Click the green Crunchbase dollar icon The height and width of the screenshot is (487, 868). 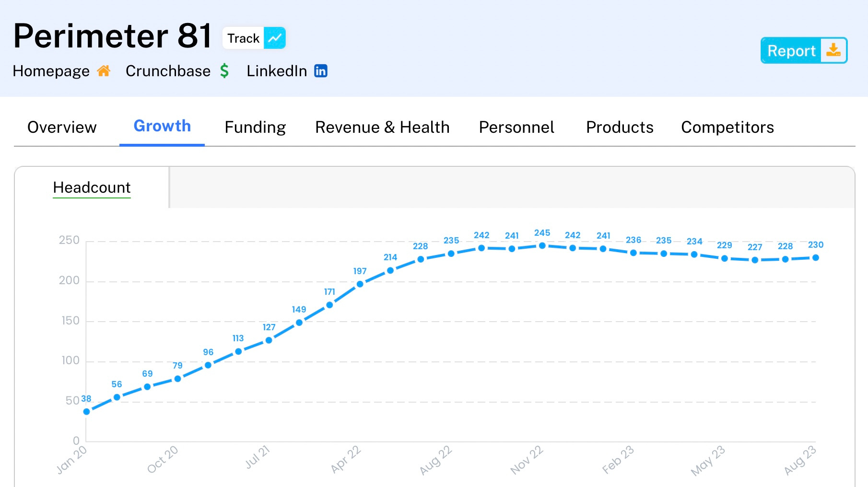224,71
